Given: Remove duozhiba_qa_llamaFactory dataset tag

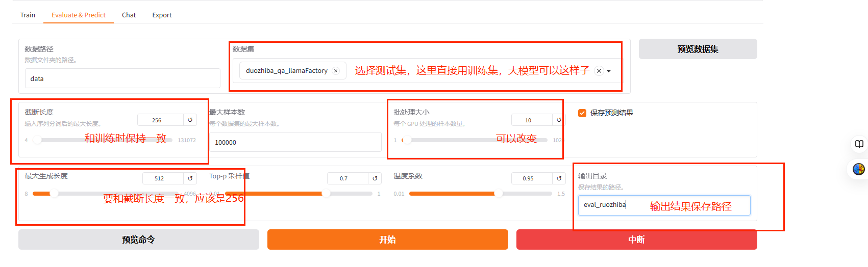Looking at the screenshot, I should click(x=336, y=71).
